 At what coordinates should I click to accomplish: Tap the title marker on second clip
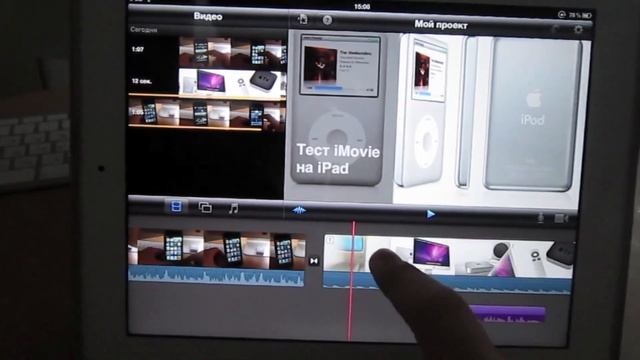330,240
